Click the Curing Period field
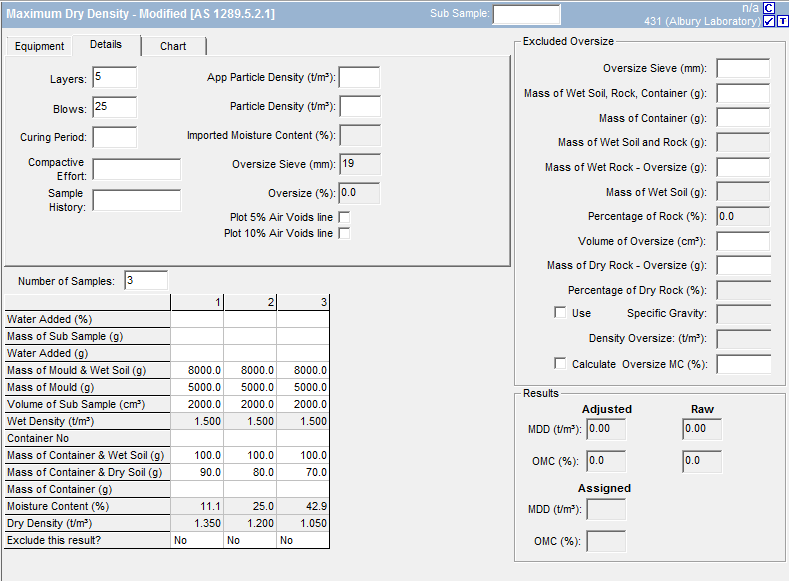This screenshot has width=789, height=581. tap(114, 137)
